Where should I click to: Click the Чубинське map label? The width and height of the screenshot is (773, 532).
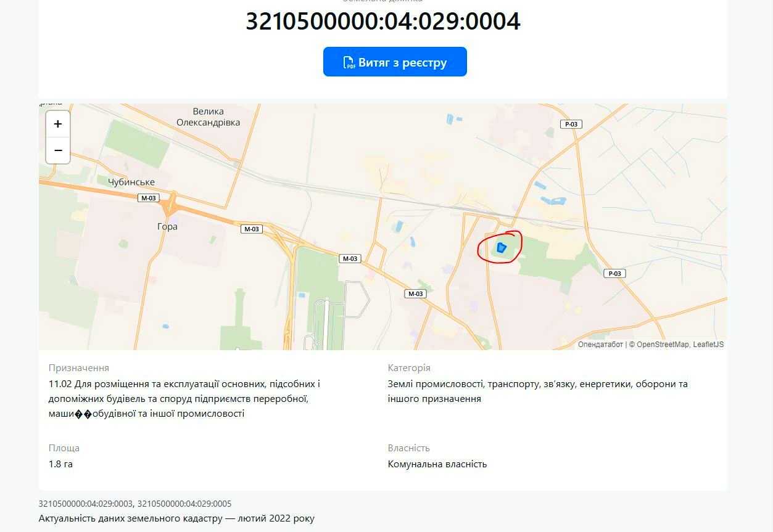coord(131,182)
